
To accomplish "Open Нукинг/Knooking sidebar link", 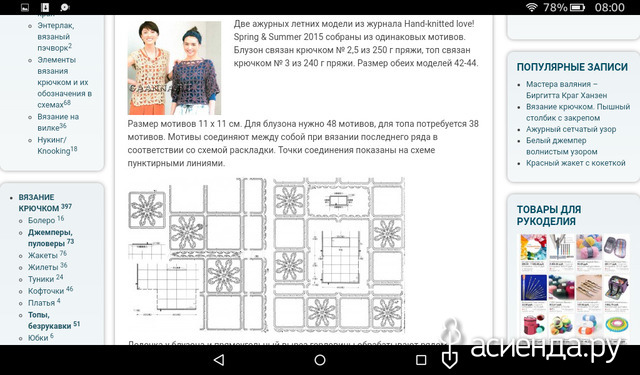I will click(x=57, y=145).
